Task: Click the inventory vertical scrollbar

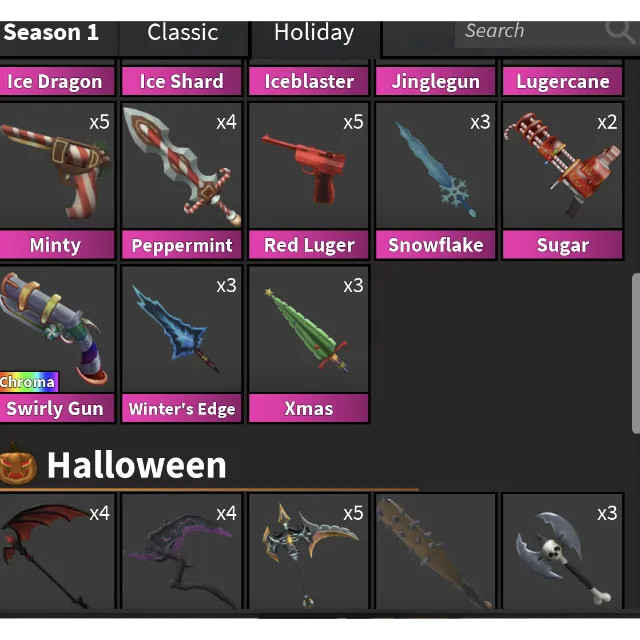Action: click(636, 353)
